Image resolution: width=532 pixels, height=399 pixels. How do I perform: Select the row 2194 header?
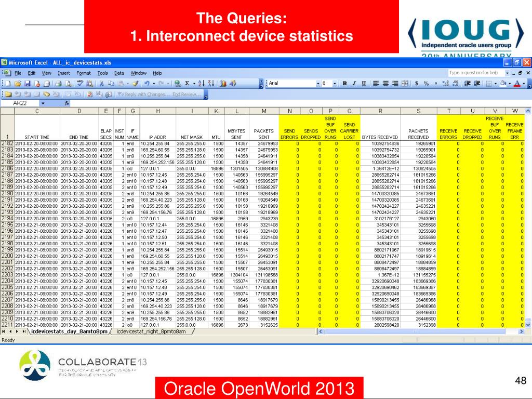pos(7,219)
